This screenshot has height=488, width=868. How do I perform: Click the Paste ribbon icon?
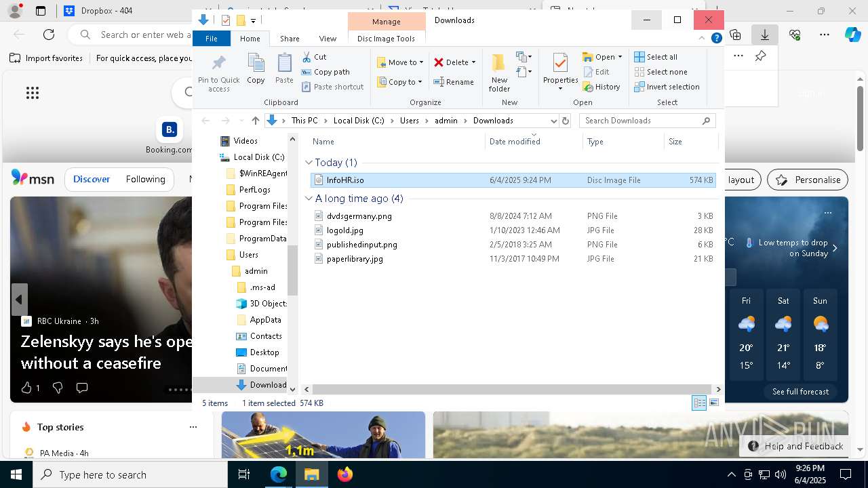284,69
